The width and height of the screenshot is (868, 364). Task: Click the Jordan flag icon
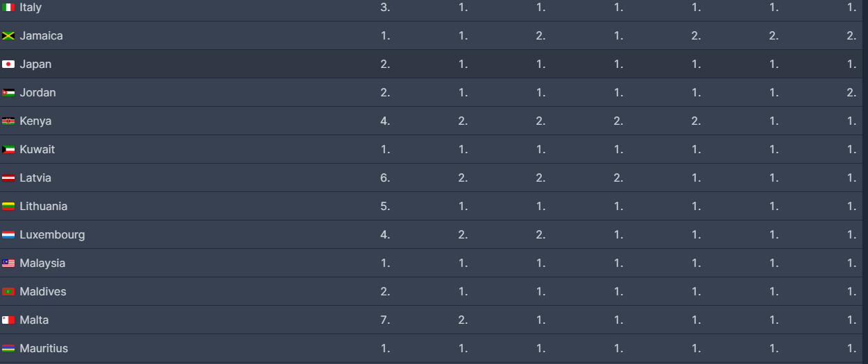point(8,93)
